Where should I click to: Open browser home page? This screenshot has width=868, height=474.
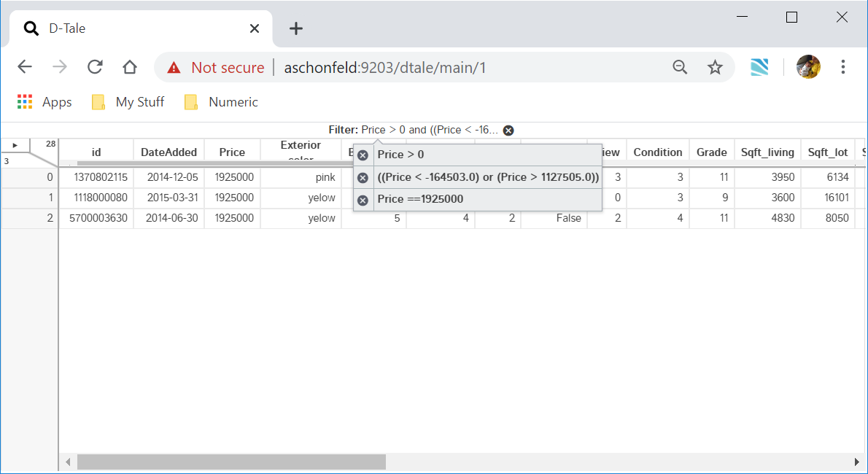130,67
